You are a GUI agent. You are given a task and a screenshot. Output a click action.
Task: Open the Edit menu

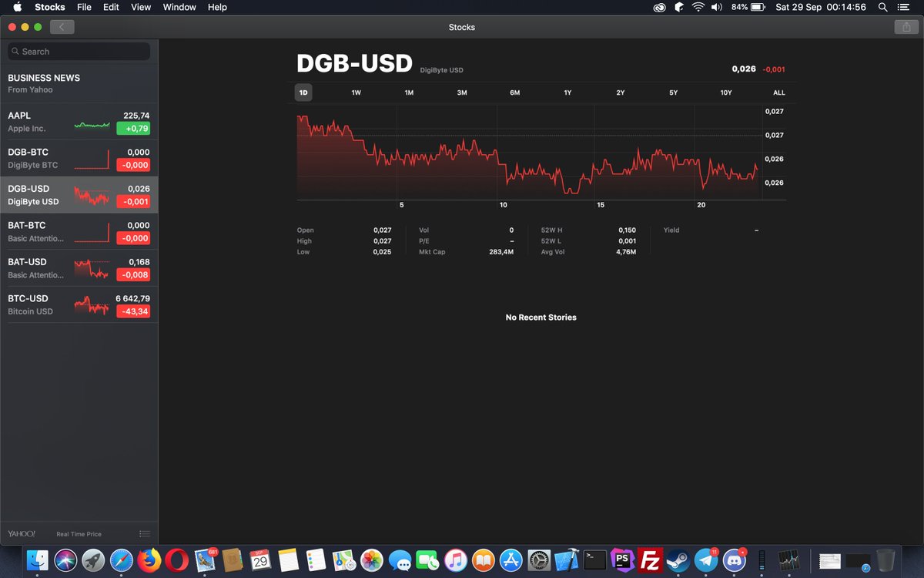point(112,7)
